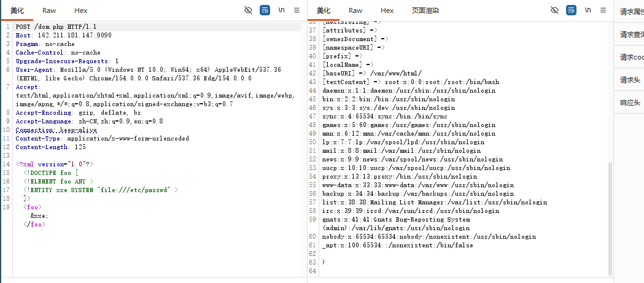Click Content-Length value 125
Screen dimensions: 644x283
[80, 147]
